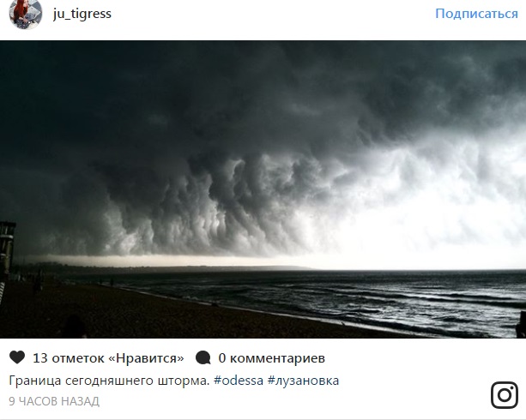Click the ju_tigress username
The height and width of the screenshot is (420, 526).
82,14
